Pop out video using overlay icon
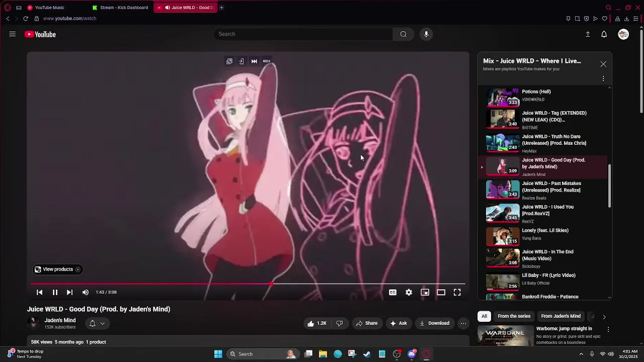The width and height of the screenshot is (644, 362). click(229, 61)
